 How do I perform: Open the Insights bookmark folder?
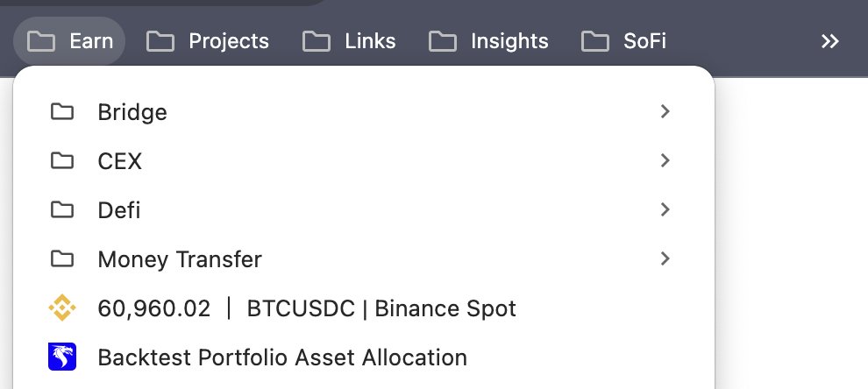pyautogui.click(x=489, y=41)
